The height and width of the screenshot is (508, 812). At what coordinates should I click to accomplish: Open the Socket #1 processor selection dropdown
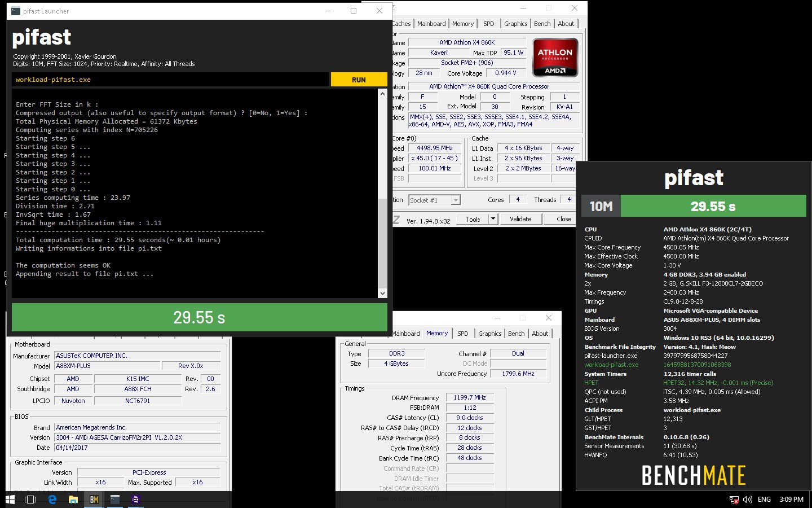point(434,200)
